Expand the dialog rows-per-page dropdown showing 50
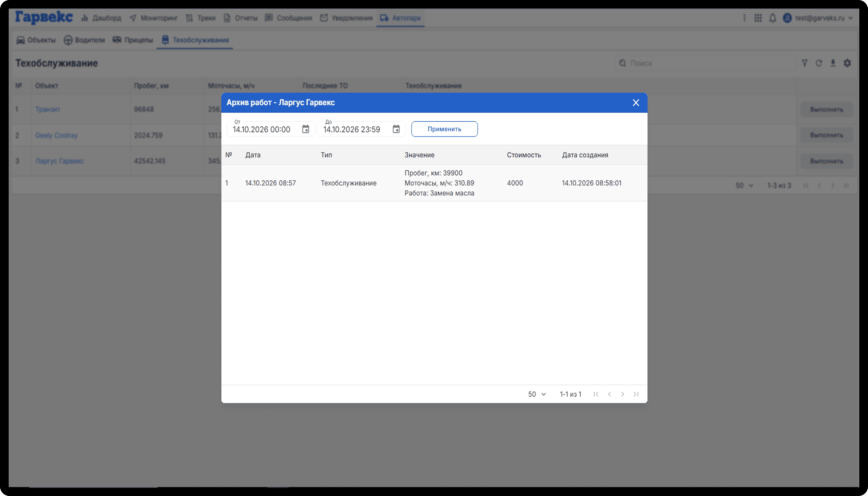868x496 pixels. [x=537, y=394]
